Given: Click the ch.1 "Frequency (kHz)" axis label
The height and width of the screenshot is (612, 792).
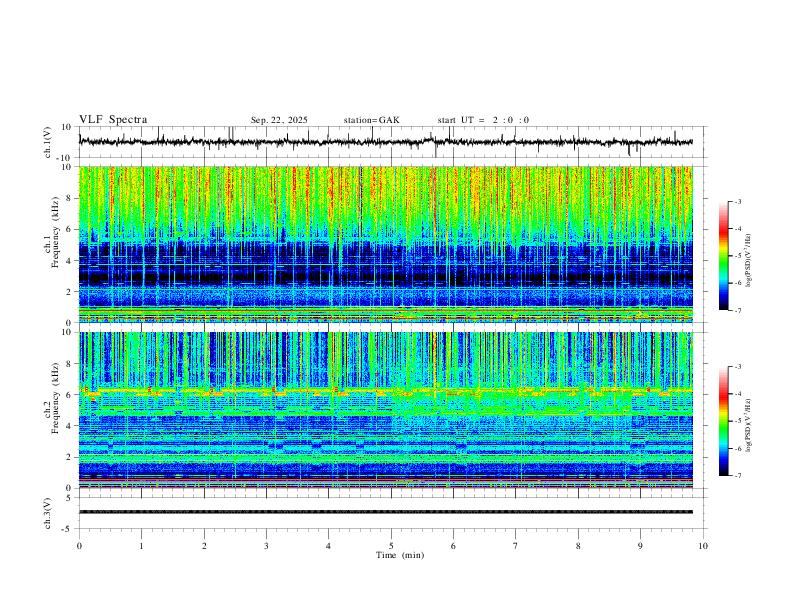Looking at the screenshot, I should pos(55,232).
